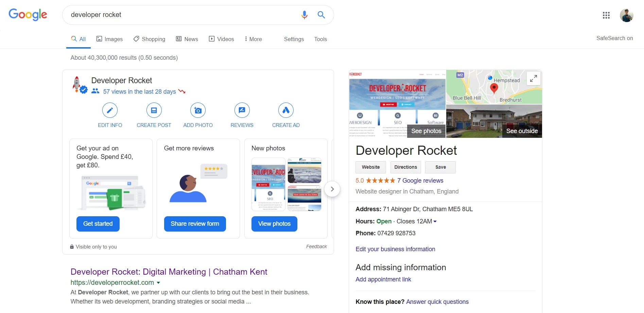
Task: Click the Create Ad icon
Action: click(x=286, y=110)
